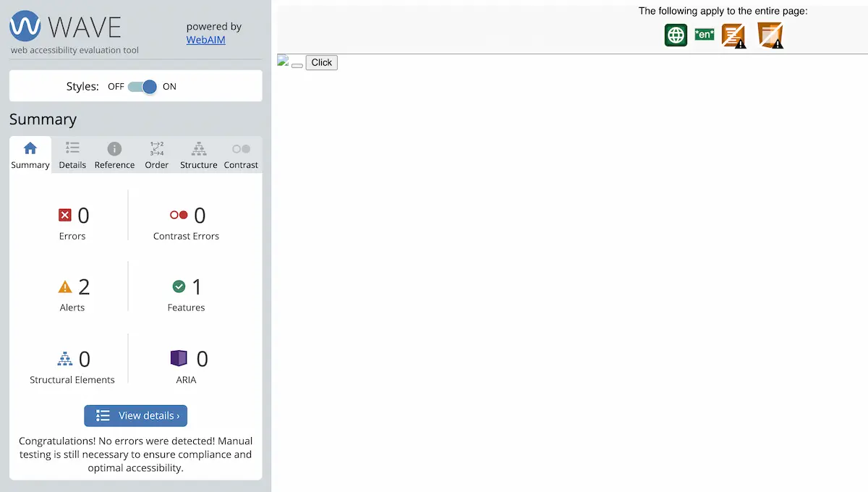
Task: Click the yellow Alerts triangle icon
Action: [64, 286]
